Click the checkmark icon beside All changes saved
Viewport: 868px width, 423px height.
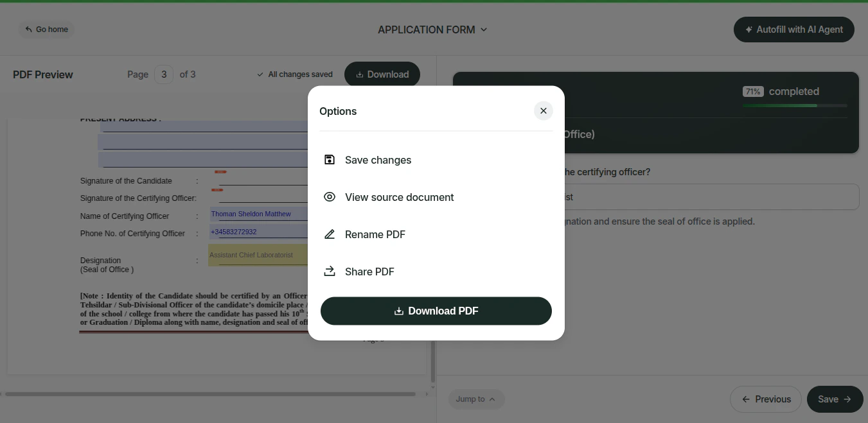260,74
